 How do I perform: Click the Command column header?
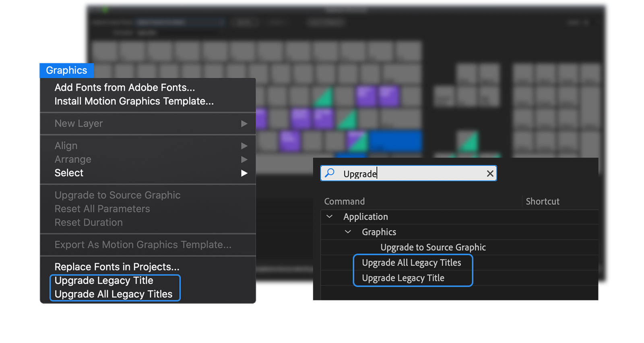[345, 202]
